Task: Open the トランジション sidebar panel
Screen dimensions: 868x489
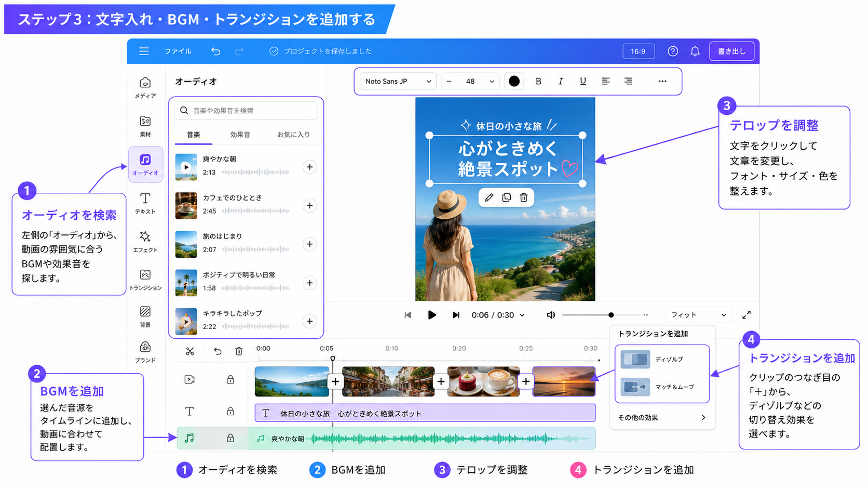Action: point(145,280)
